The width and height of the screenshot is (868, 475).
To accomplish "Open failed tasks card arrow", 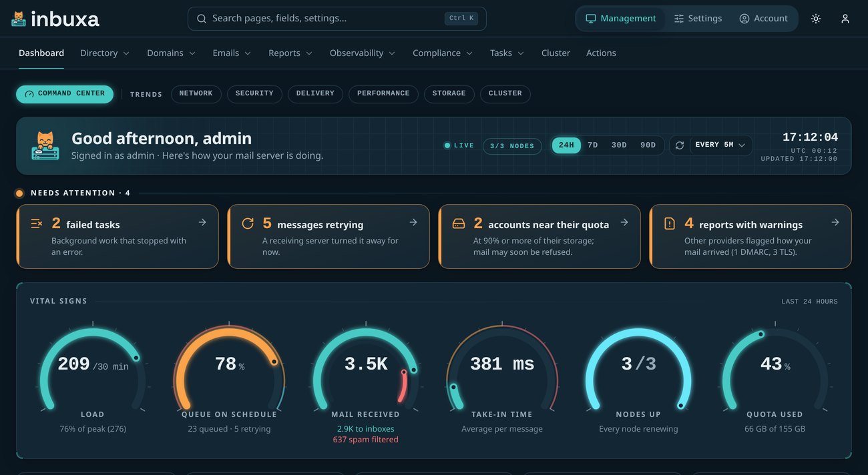I will (202, 222).
